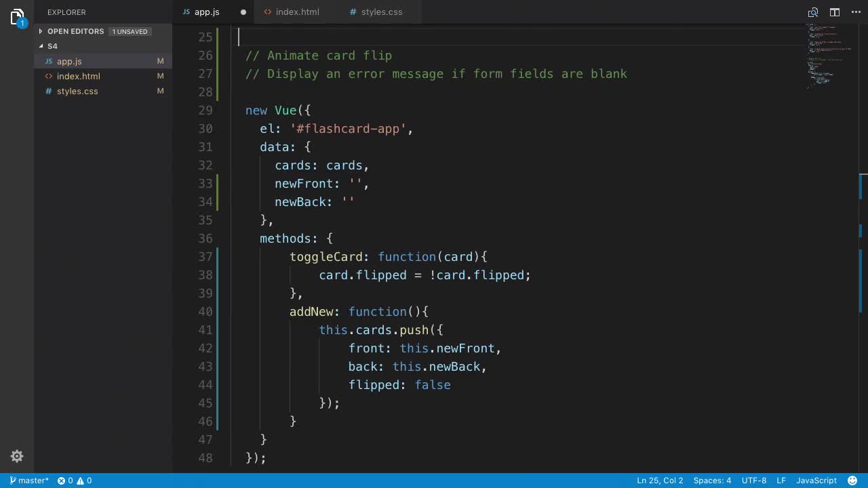The image size is (868, 488).
Task: Open the More Actions ellipsis menu
Action: 854,12
